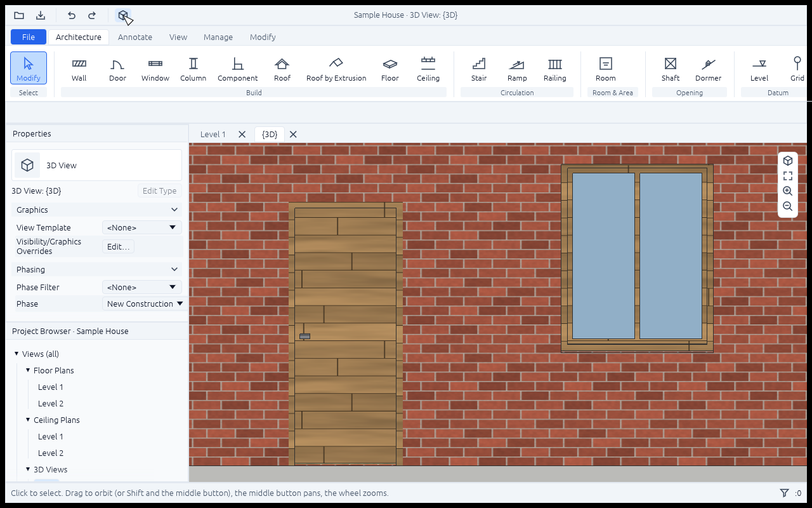Reset to the home cube view
This screenshot has height=508, width=812.
pyautogui.click(x=788, y=161)
